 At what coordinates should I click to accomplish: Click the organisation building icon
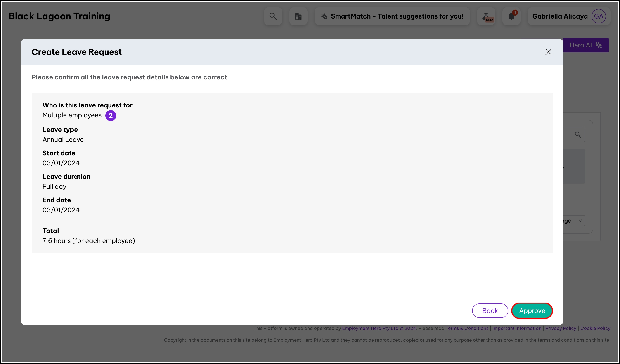coord(298,16)
